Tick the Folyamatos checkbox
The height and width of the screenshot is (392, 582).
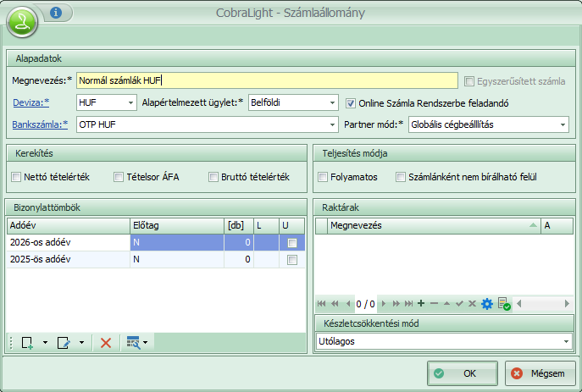click(x=323, y=177)
